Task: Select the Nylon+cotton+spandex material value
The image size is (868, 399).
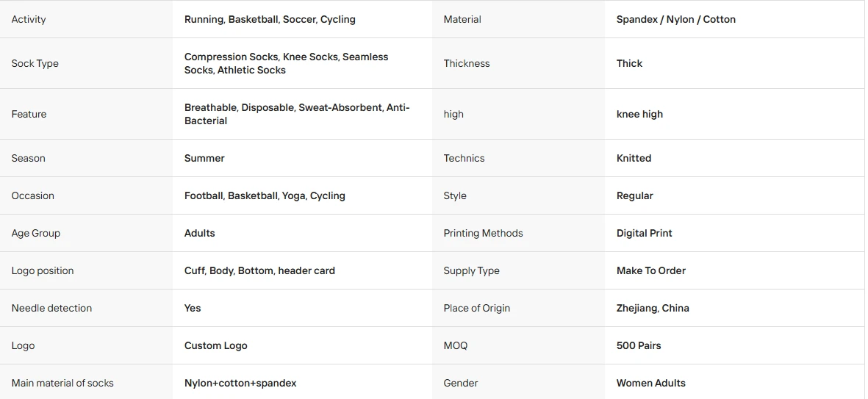Action: point(240,383)
